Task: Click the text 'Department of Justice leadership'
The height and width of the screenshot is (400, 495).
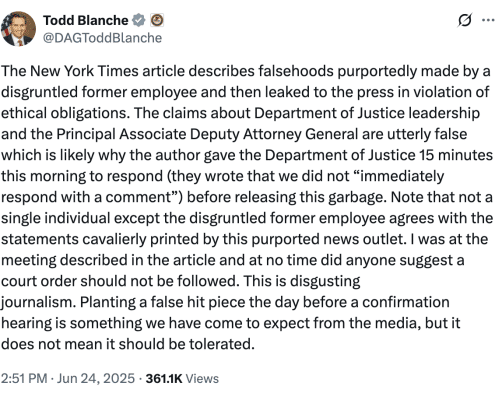Action: coord(367,113)
